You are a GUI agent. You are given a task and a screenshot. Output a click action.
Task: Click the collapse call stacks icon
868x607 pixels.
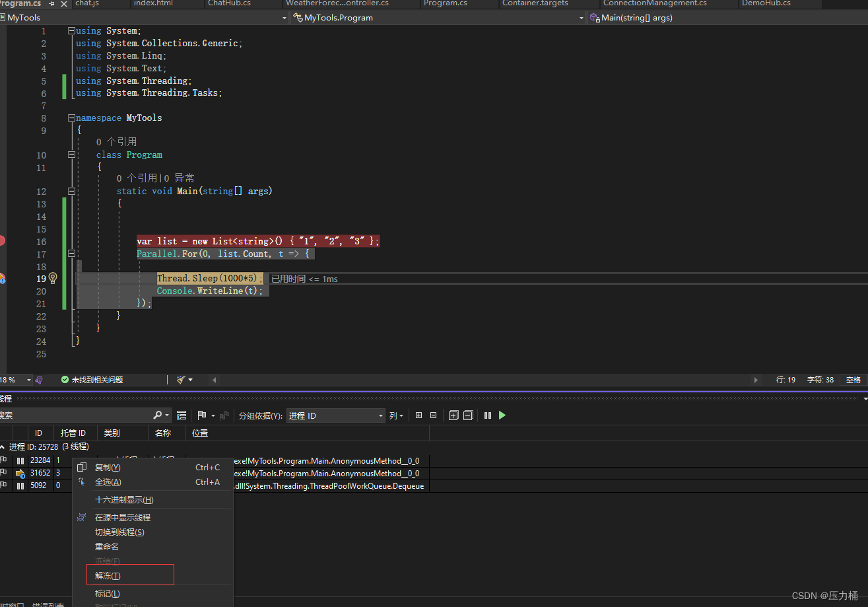pyautogui.click(x=433, y=415)
